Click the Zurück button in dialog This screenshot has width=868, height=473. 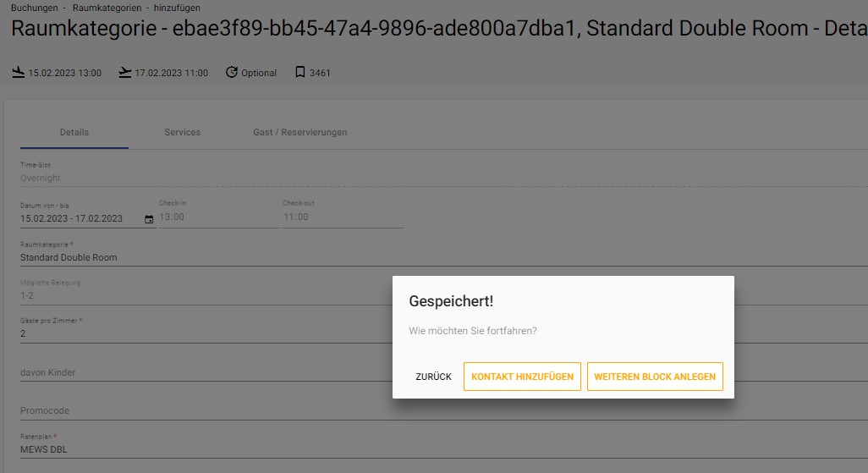[433, 377]
